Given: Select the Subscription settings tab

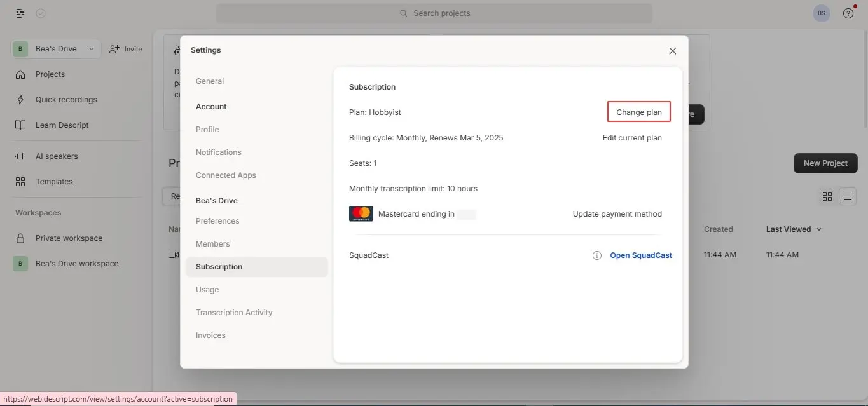Looking at the screenshot, I should pyautogui.click(x=257, y=267).
